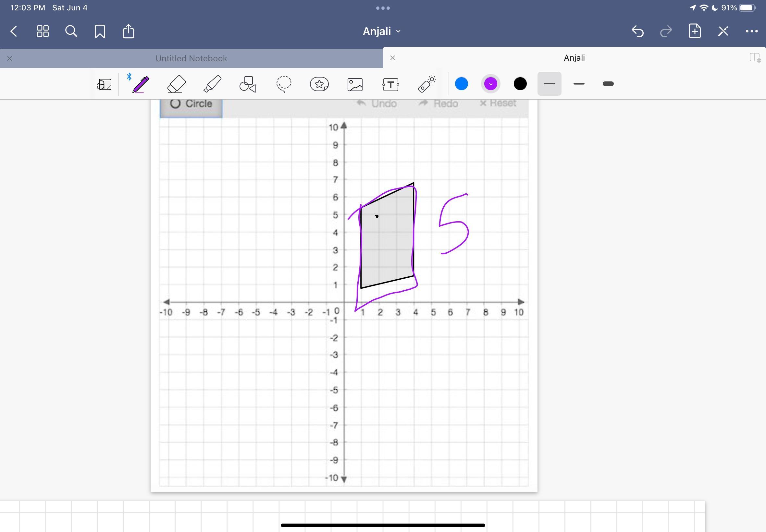Open the purple color options
766x532 pixels.
coord(490,84)
